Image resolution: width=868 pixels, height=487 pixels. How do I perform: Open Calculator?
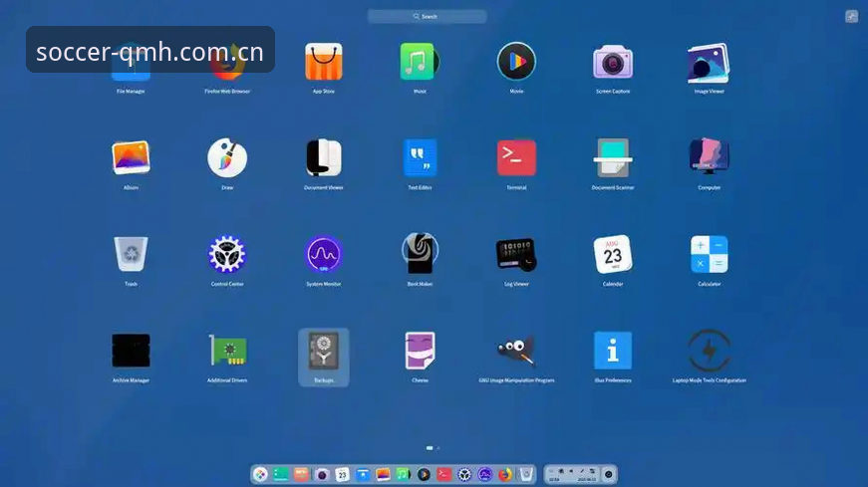click(x=710, y=254)
